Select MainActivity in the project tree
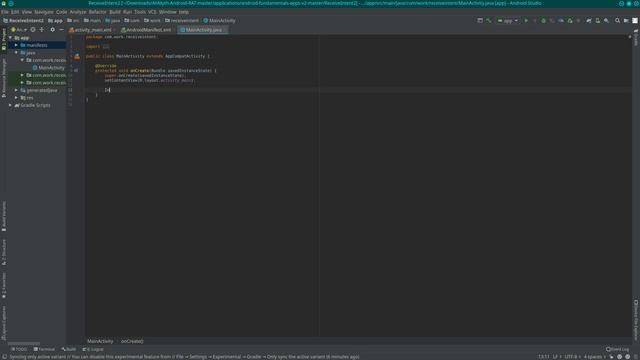Screen dimensions: 640x360 point(51,68)
